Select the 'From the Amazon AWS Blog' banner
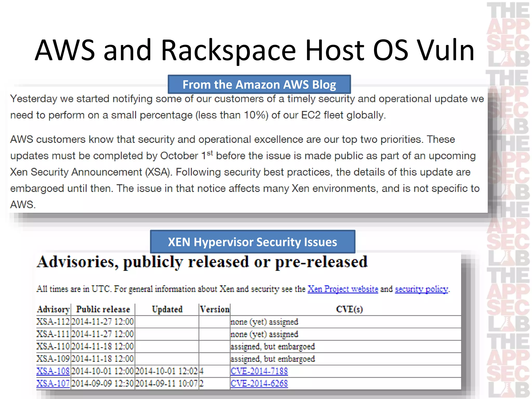The image size is (532, 399). point(259,84)
